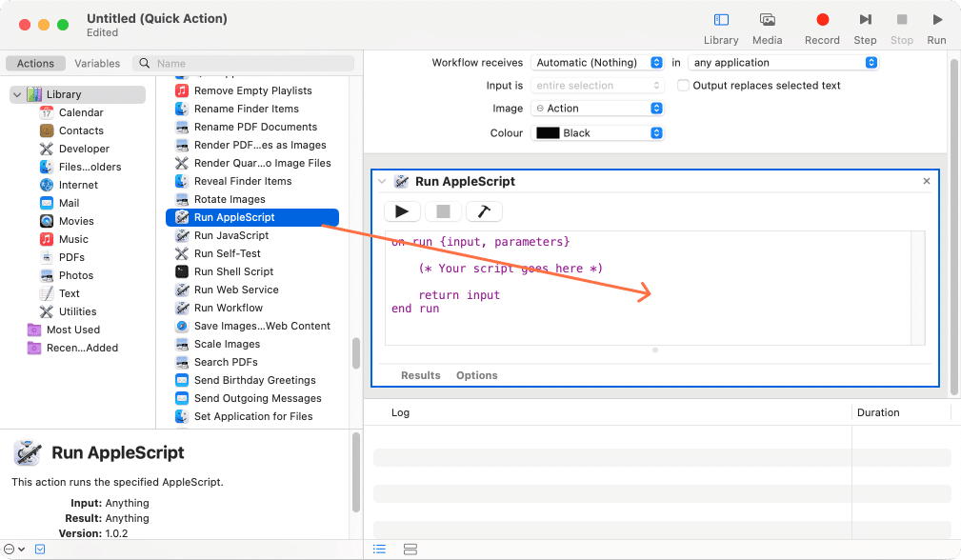961x560 pixels.
Task: Run the workflow from the toolbar
Action: 936,29
